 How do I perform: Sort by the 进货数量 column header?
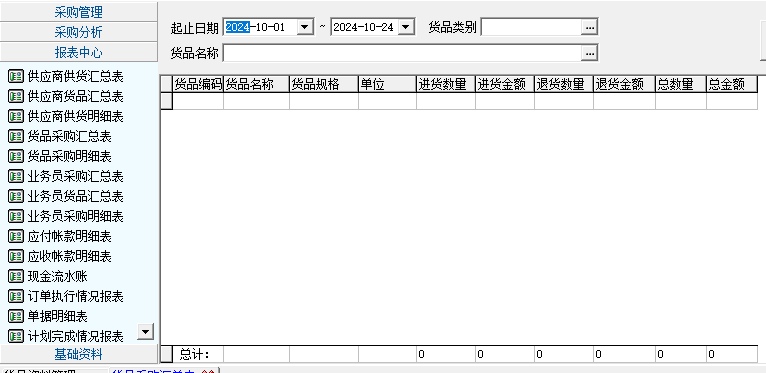tap(446, 84)
